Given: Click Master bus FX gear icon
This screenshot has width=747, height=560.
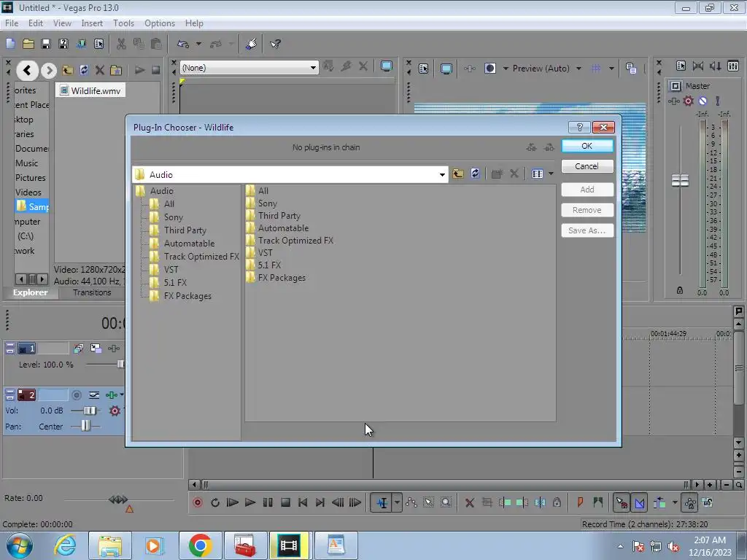Looking at the screenshot, I should click(688, 101).
